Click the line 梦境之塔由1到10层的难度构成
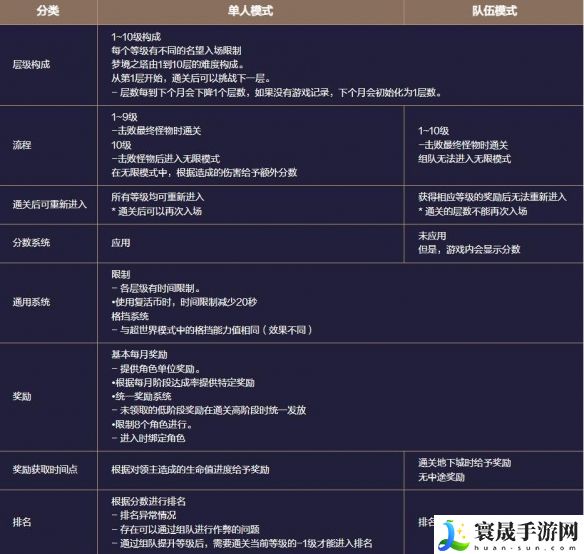584x554 pixels. (x=178, y=65)
